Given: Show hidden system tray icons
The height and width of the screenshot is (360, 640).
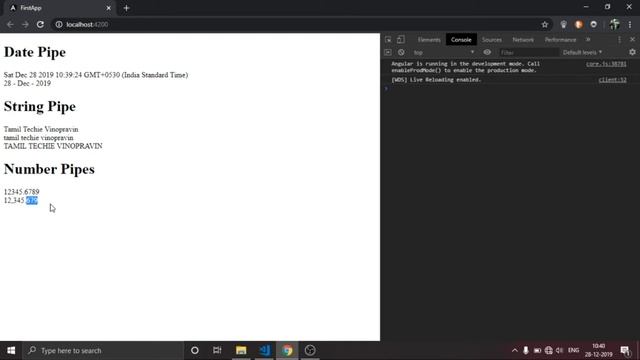Looking at the screenshot, I should [515, 350].
